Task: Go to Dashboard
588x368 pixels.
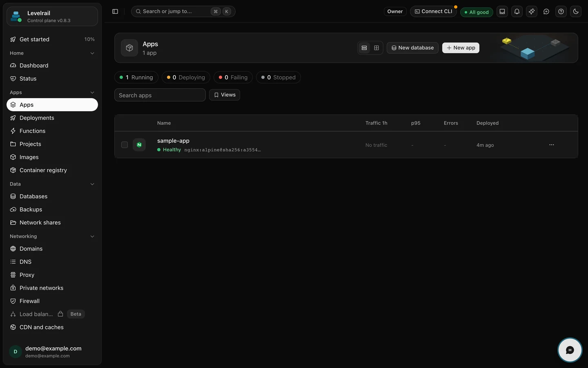Action: pos(52,65)
